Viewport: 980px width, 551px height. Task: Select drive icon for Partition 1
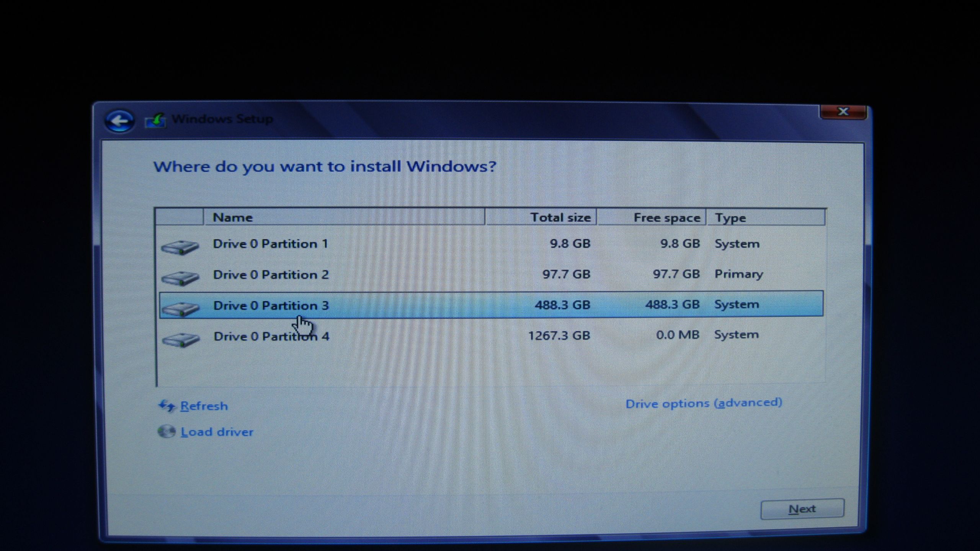tap(180, 247)
